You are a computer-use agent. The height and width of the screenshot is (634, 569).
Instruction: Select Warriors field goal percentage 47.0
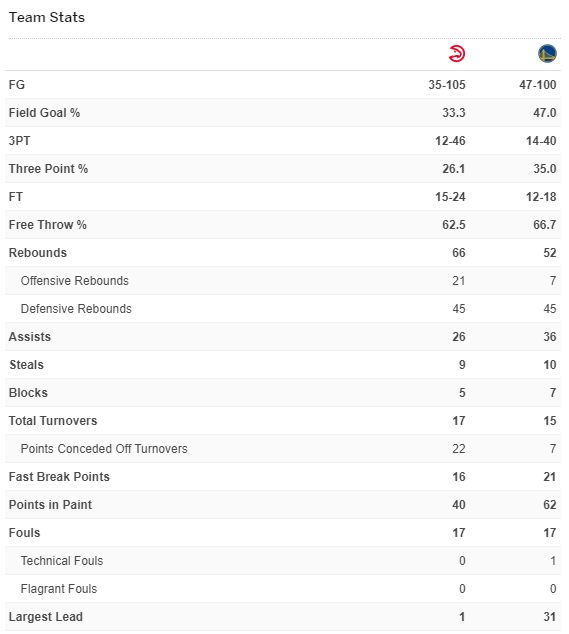coord(544,112)
